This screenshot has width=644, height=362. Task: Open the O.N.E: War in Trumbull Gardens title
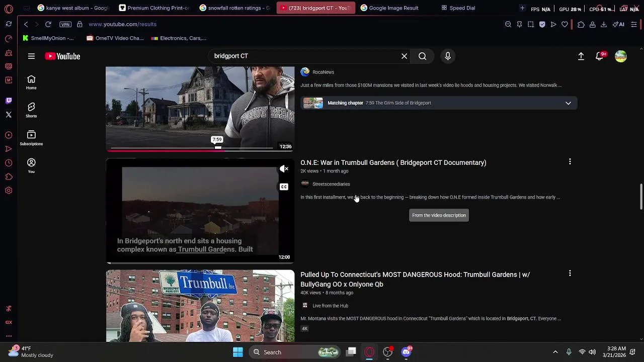point(393,162)
